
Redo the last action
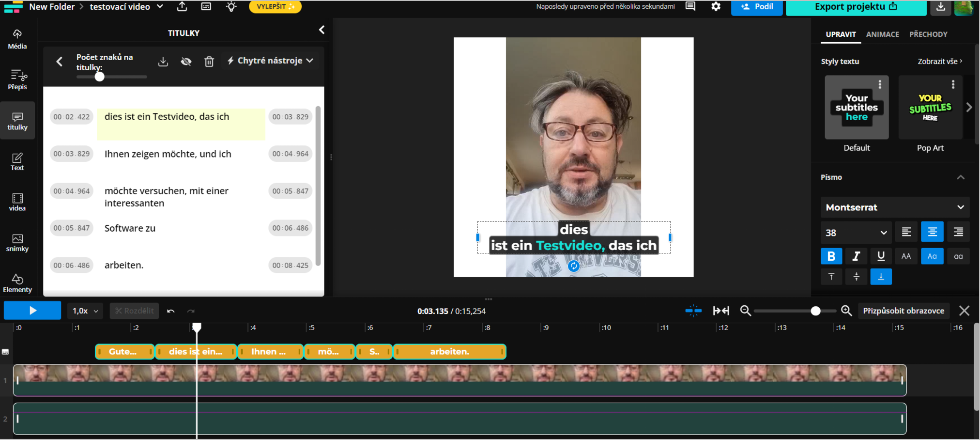pyautogui.click(x=191, y=311)
